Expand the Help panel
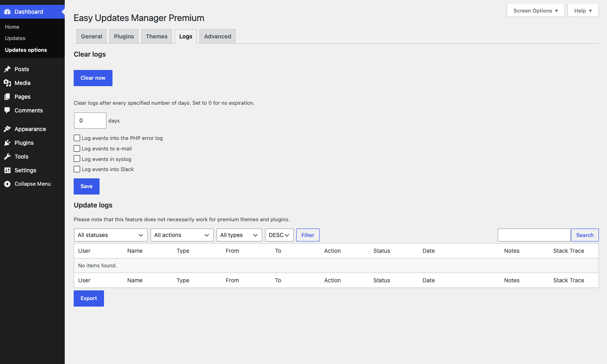607x364 pixels. point(583,11)
